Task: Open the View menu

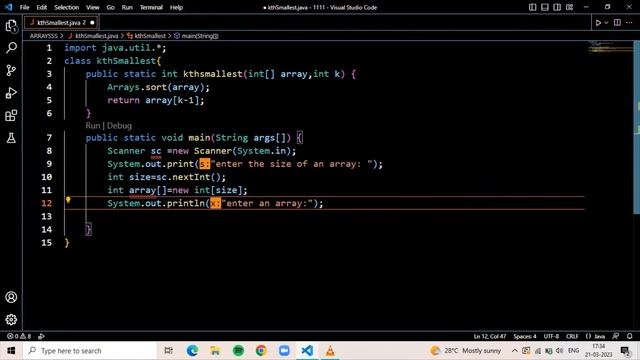Action: coord(93,7)
